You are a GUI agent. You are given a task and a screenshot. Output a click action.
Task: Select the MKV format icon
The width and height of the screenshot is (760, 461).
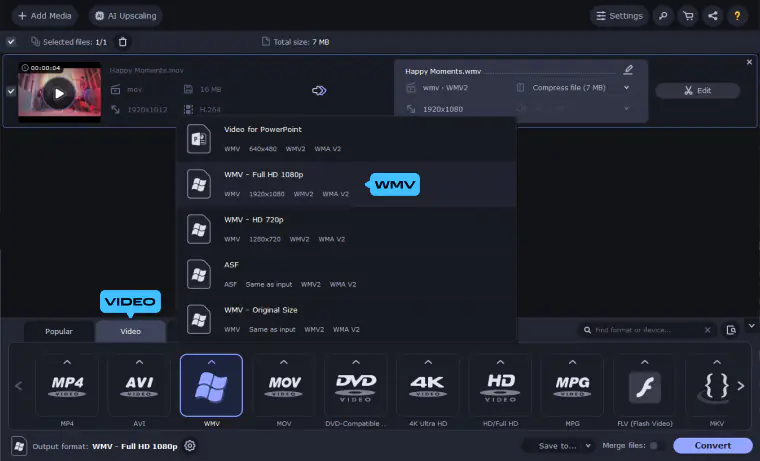[717, 386]
